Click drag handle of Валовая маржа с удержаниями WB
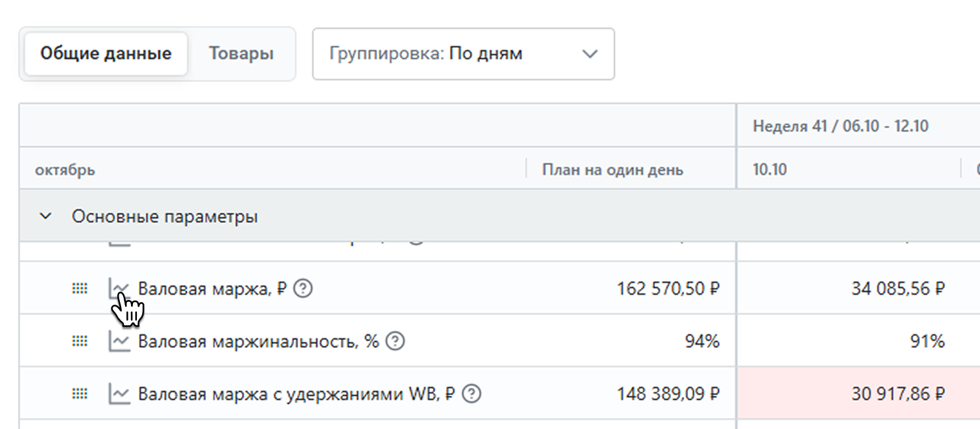This screenshot has width=980, height=429. point(80,393)
